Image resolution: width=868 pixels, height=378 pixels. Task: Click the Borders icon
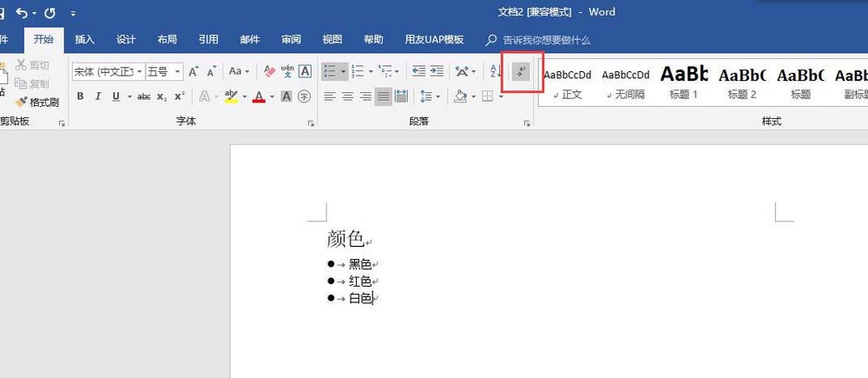pyautogui.click(x=487, y=96)
